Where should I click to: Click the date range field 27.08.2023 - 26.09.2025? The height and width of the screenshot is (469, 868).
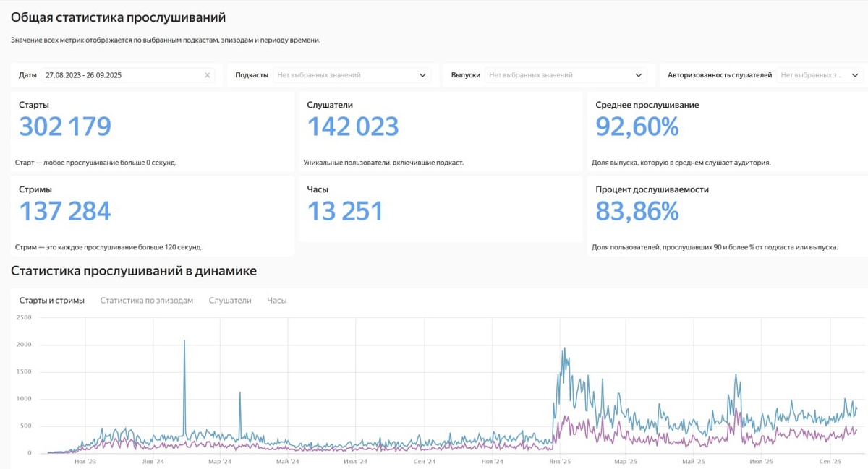tap(127, 75)
